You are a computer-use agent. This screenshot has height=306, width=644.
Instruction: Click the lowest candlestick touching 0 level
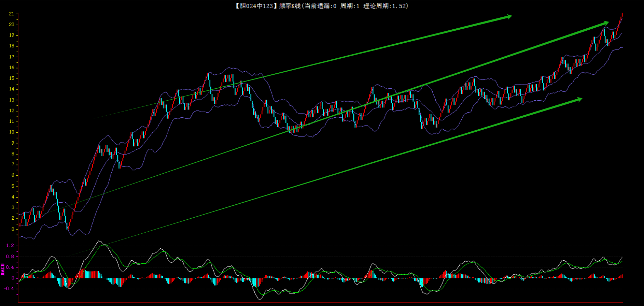tap(68, 226)
